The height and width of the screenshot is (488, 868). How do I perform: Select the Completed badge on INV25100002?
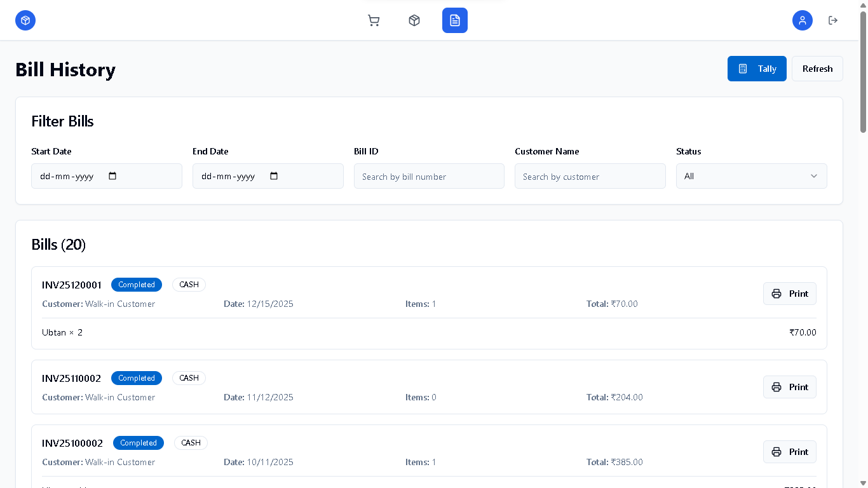pos(139,443)
